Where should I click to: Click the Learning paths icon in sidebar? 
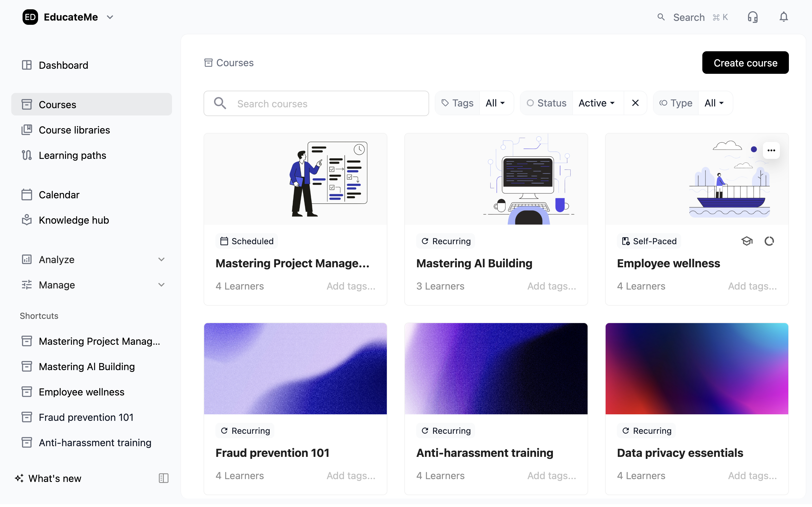point(27,155)
